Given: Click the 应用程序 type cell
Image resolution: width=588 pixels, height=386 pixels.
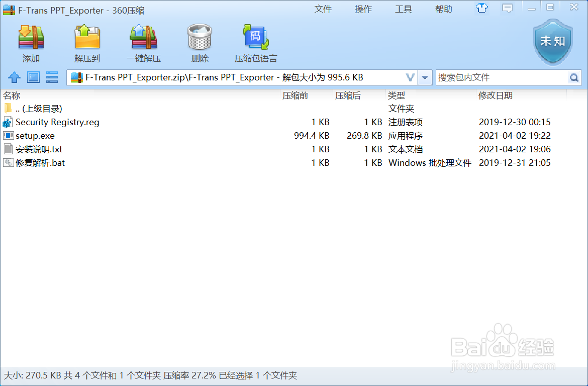Looking at the screenshot, I should (x=406, y=136).
